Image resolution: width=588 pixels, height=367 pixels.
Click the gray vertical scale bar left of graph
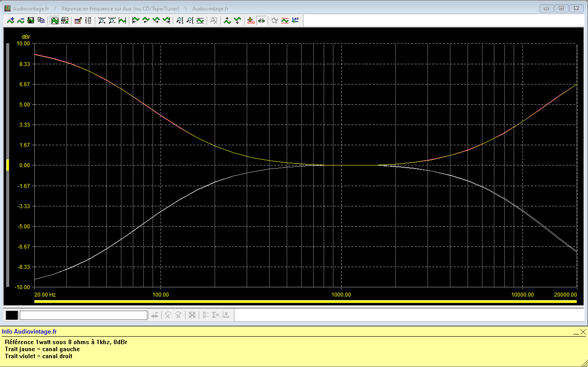[x=7, y=165]
